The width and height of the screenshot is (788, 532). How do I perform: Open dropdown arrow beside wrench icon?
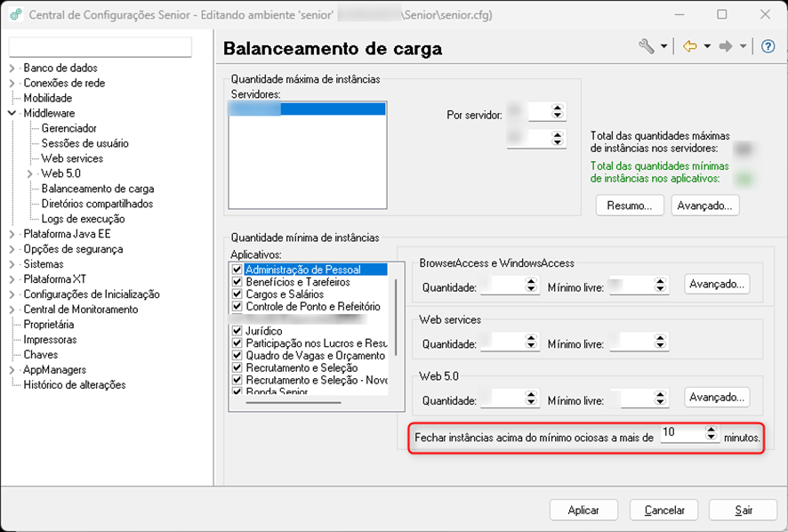click(663, 47)
